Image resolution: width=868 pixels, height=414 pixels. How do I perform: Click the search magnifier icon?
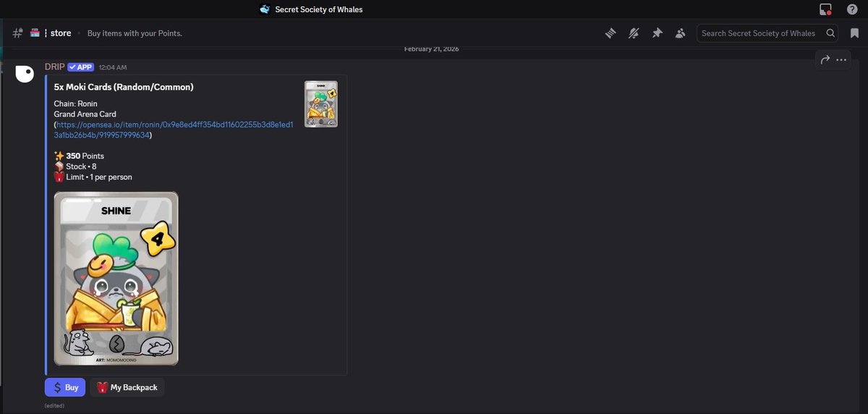pyautogui.click(x=831, y=33)
